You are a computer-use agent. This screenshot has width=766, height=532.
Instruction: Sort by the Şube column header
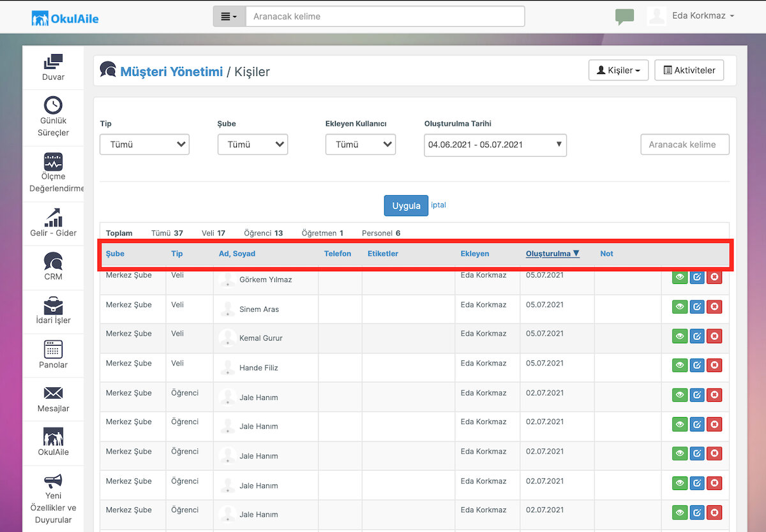point(115,254)
